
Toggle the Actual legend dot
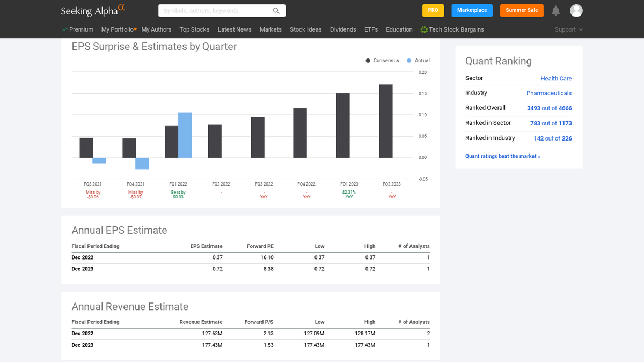coord(409,61)
